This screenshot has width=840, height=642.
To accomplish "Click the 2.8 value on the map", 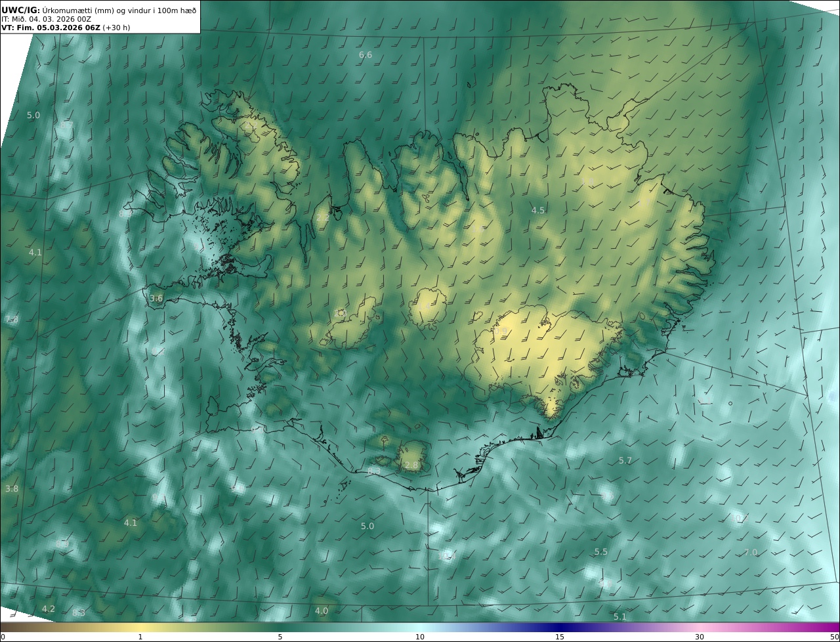I will tap(411, 465).
